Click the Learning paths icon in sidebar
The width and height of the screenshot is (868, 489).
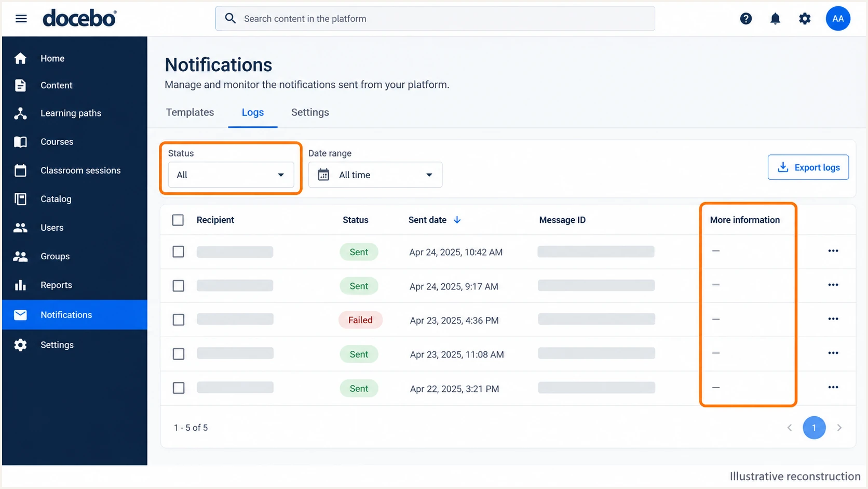[x=20, y=113]
